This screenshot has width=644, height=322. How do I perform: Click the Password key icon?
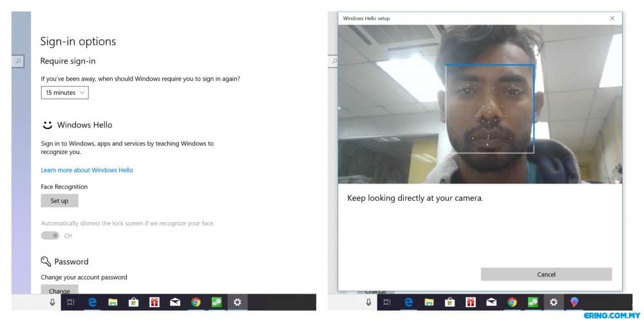(x=46, y=261)
